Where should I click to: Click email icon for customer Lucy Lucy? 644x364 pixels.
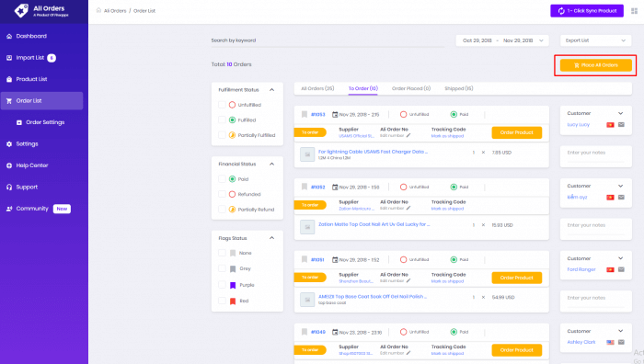click(x=621, y=125)
